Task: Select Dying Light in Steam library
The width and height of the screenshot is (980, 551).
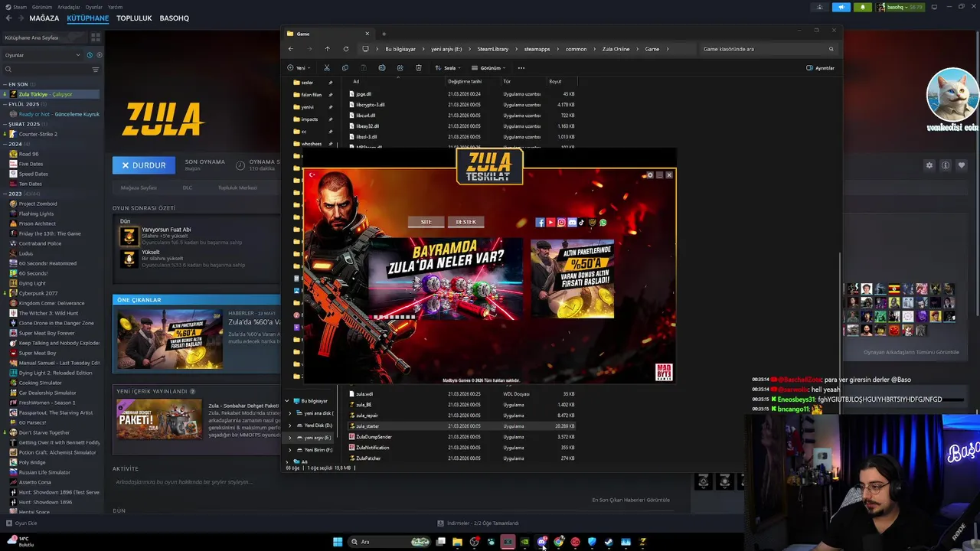Action: [x=32, y=283]
